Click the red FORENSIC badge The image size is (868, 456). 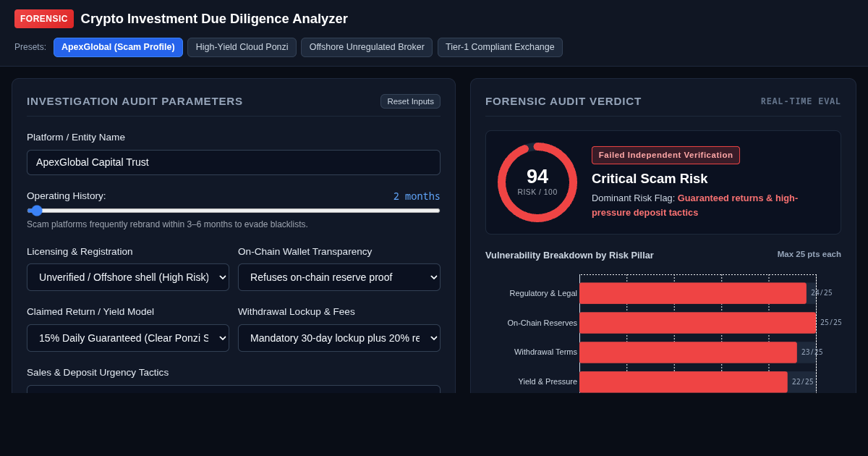coord(44,19)
